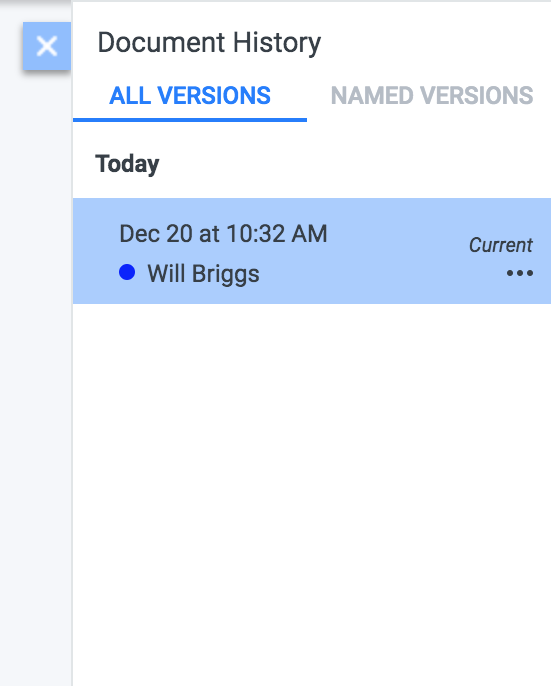Click the blue underline below ALL VERSIONS

click(x=190, y=120)
